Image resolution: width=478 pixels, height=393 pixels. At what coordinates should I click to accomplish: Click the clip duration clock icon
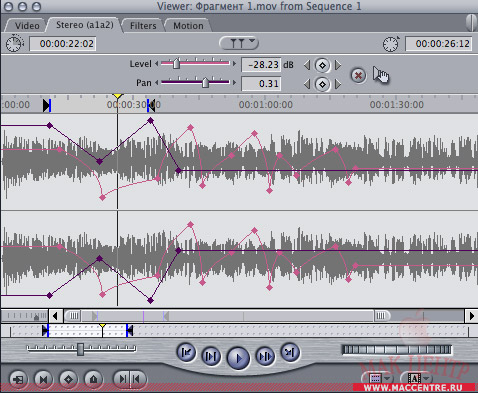click(15, 44)
